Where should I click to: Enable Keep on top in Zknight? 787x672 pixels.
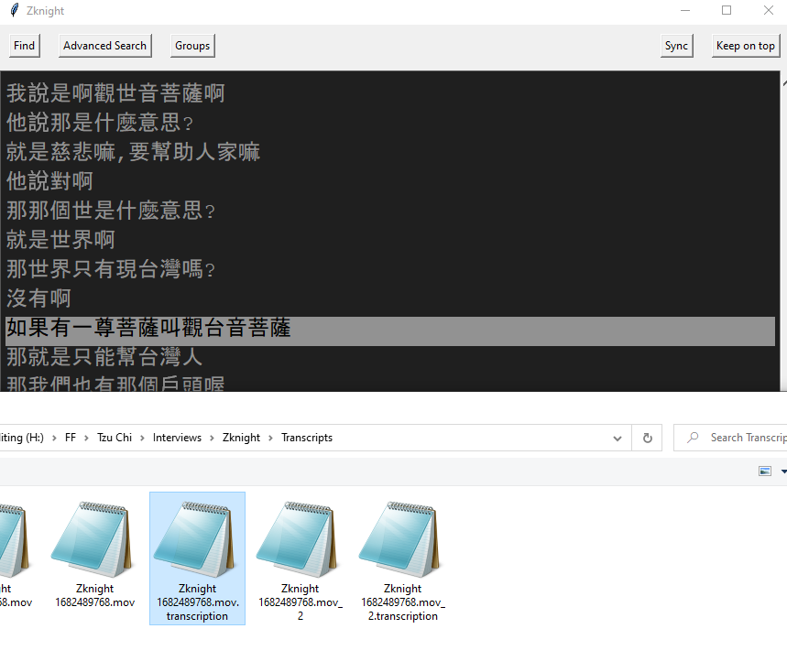(x=746, y=45)
